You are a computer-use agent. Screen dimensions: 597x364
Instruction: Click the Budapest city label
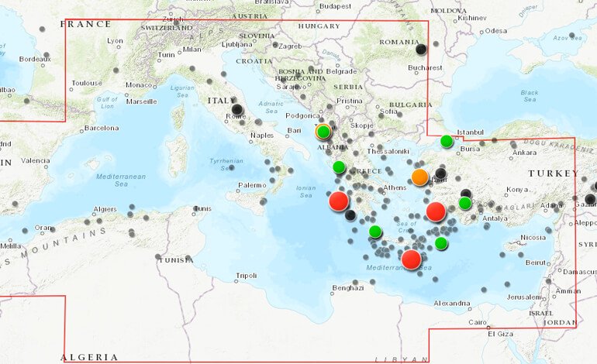335,6
